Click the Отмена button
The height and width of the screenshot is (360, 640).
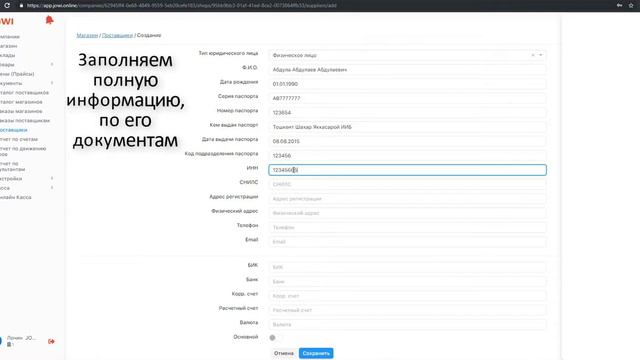[284, 353]
